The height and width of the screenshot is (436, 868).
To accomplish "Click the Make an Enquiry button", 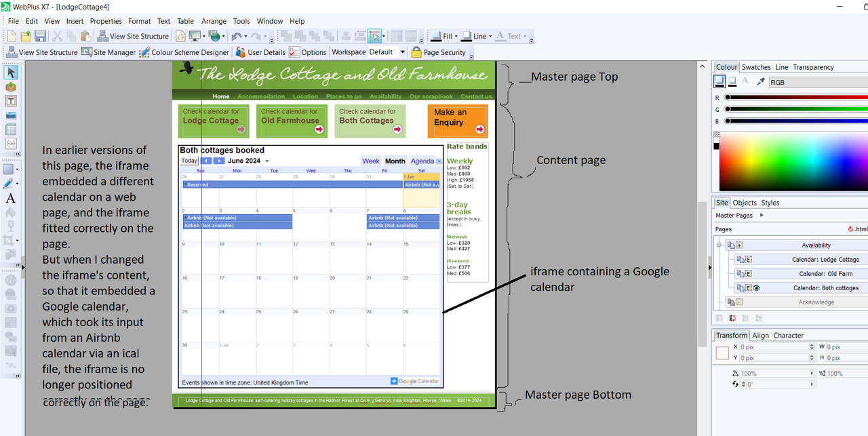I will 458,121.
